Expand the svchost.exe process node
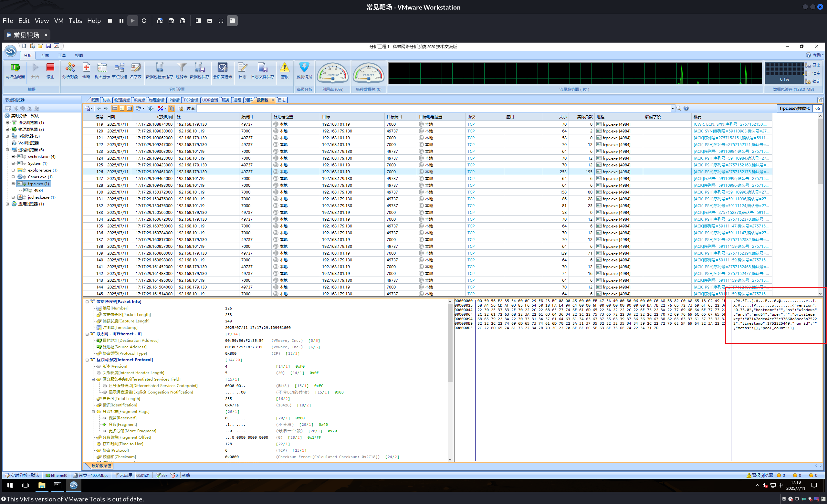Screen dimensions: 827x504 13,157
